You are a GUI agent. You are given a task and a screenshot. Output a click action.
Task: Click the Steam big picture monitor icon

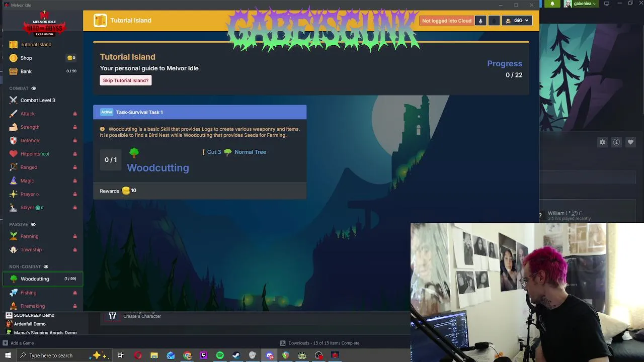click(607, 4)
